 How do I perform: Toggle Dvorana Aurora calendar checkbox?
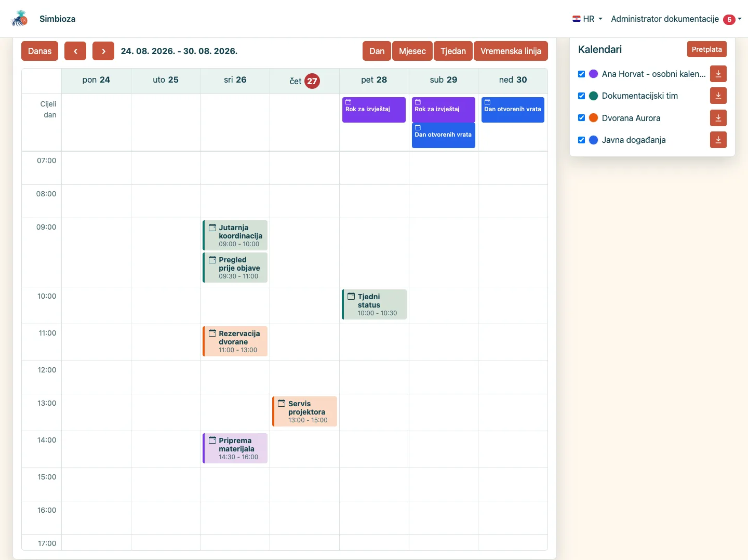pos(582,118)
